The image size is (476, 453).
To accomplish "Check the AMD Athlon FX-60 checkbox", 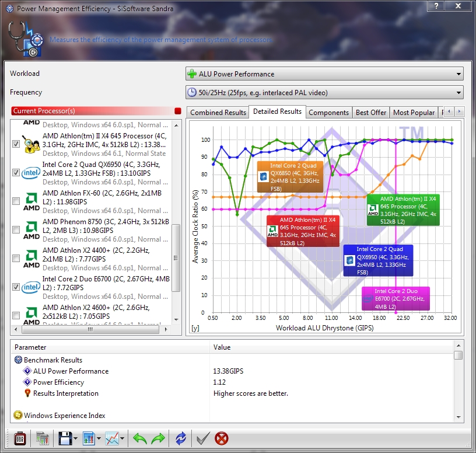I will [16, 201].
